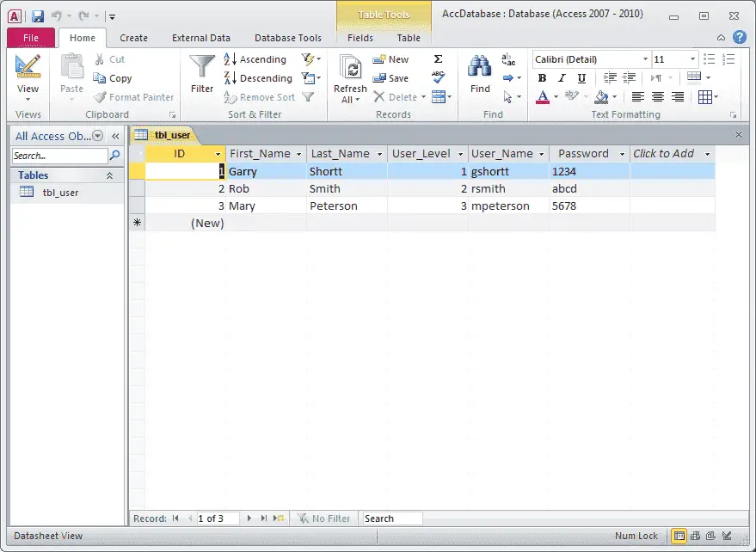Open tbl_user in navigation pane
This screenshot has height=552, width=756.
pyautogui.click(x=60, y=193)
